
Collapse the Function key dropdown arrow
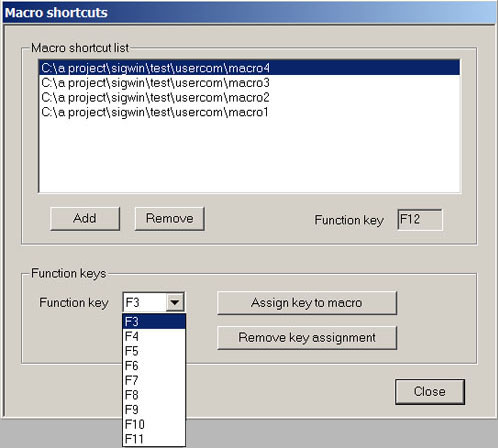click(175, 302)
